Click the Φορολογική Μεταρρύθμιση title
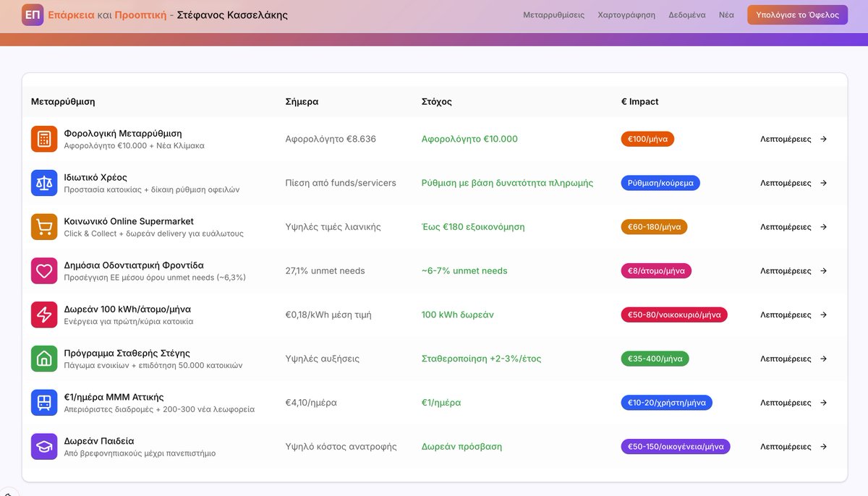Viewport: 868px width, 496px height. click(x=123, y=134)
